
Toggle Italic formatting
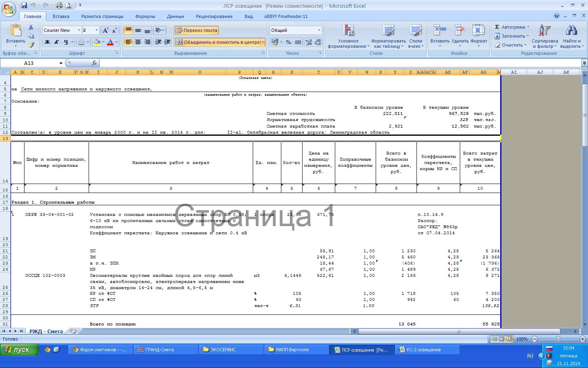coord(56,42)
